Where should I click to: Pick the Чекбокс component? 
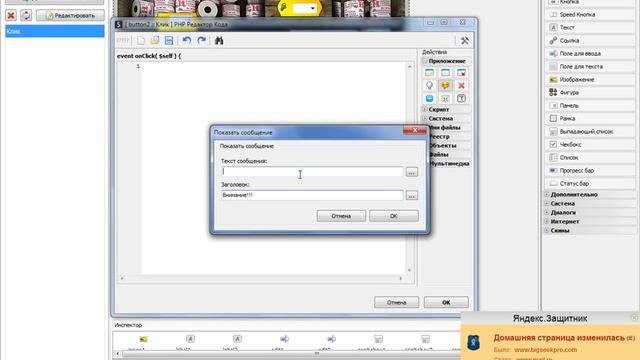tap(590, 144)
